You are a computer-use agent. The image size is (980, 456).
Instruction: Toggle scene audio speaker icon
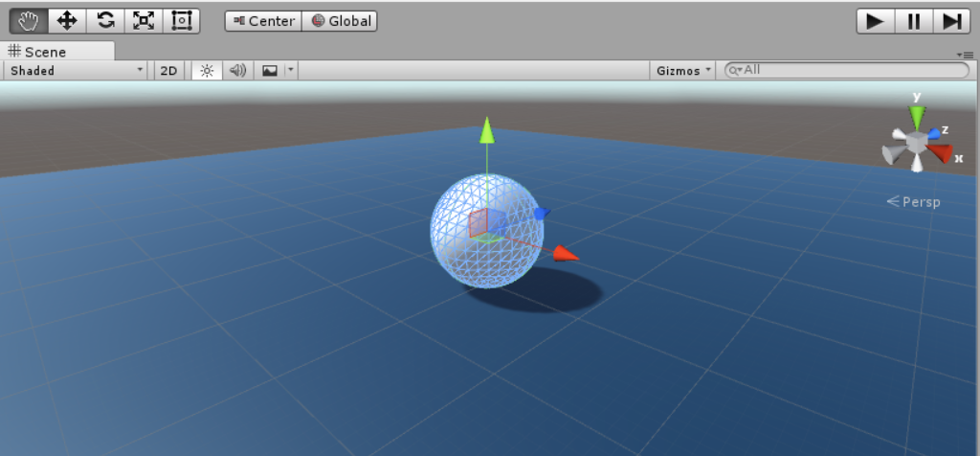click(237, 71)
